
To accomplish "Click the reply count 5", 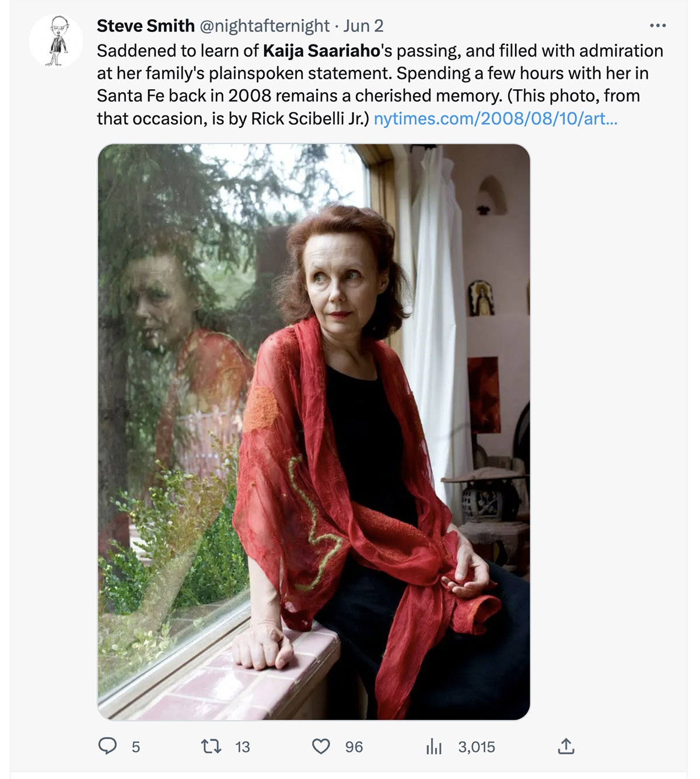I will pos(136,747).
